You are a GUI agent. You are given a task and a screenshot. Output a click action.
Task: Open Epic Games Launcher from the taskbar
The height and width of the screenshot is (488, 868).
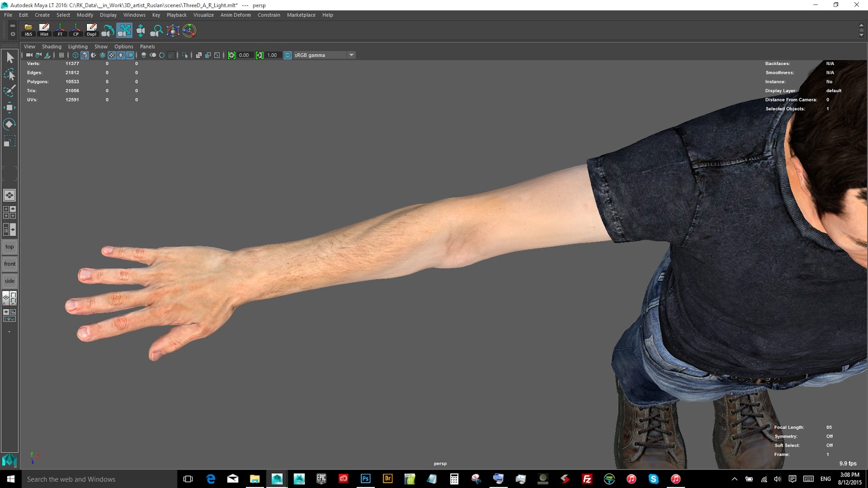(321, 479)
